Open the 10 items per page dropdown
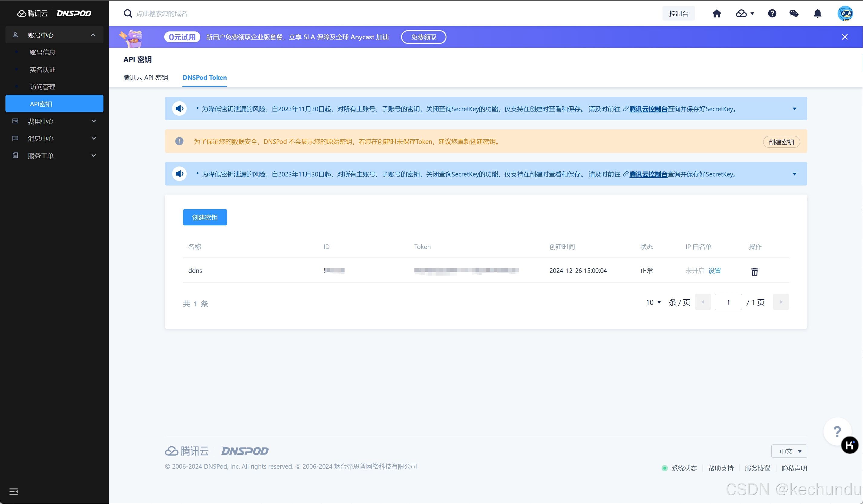The height and width of the screenshot is (504, 863). tap(653, 302)
